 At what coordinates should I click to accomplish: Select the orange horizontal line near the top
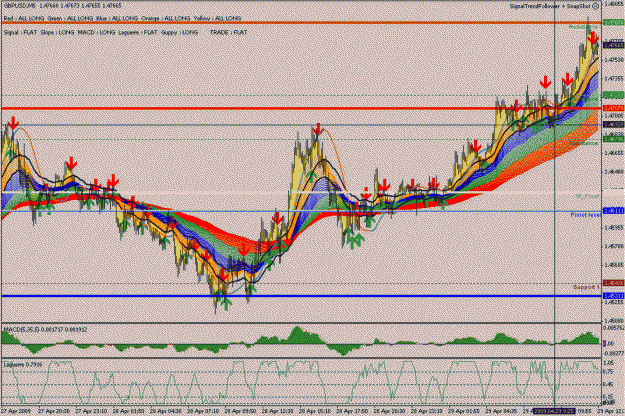301,23
